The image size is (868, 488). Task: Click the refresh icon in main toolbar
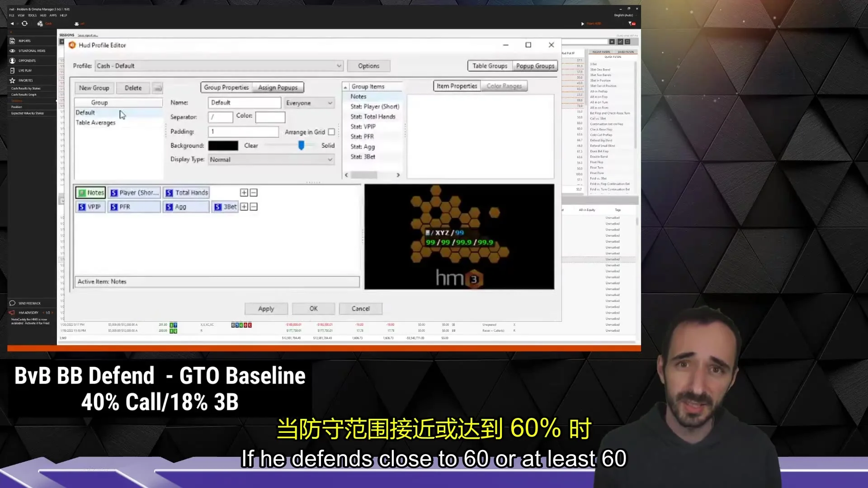pyautogui.click(x=24, y=23)
